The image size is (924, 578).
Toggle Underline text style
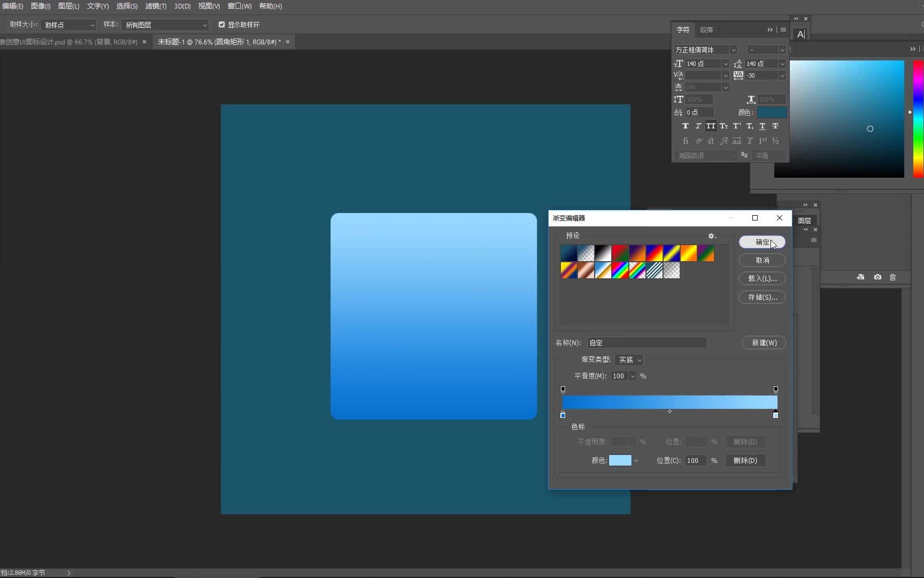763,126
